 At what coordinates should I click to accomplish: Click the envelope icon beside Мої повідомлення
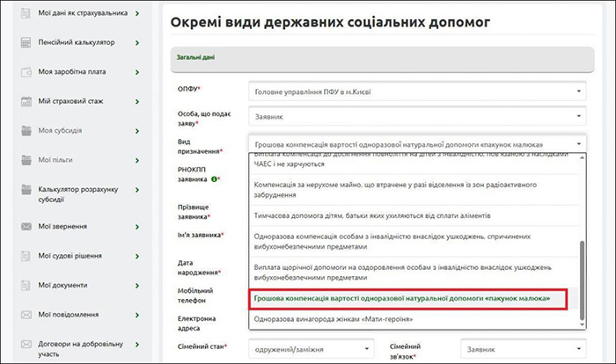[26, 315]
